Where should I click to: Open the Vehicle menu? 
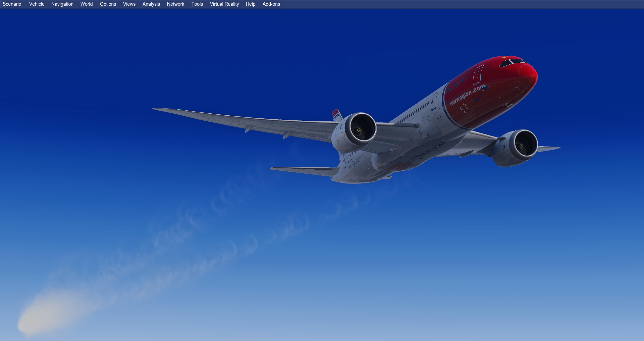(37, 4)
